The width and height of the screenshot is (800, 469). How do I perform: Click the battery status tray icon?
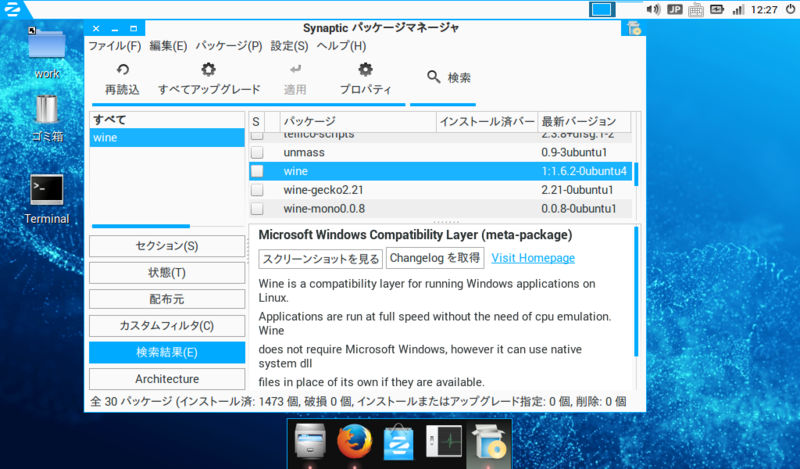coord(717,9)
